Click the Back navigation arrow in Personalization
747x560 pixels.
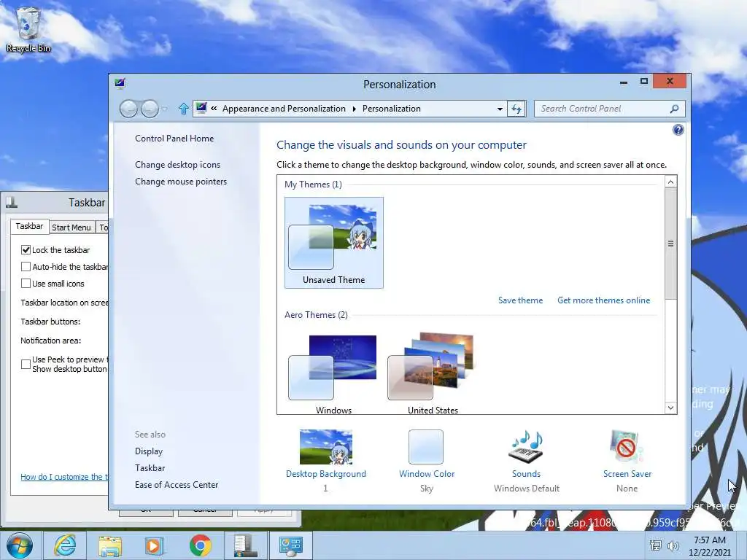128,109
